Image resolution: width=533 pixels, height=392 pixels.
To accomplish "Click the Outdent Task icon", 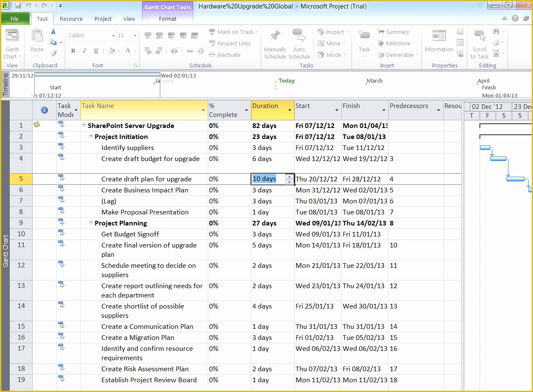I will 148,51.
